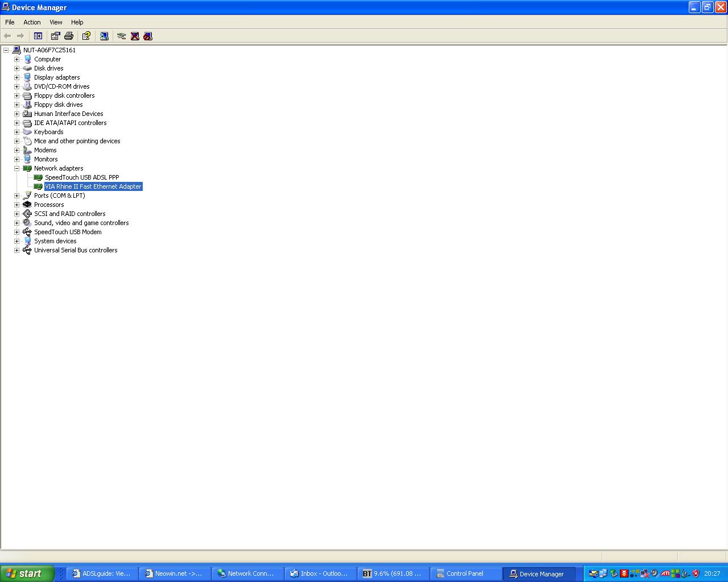Viewport: 728px width, 582px height.
Task: Switch to the Network Connections taskbar window
Action: click(x=248, y=573)
